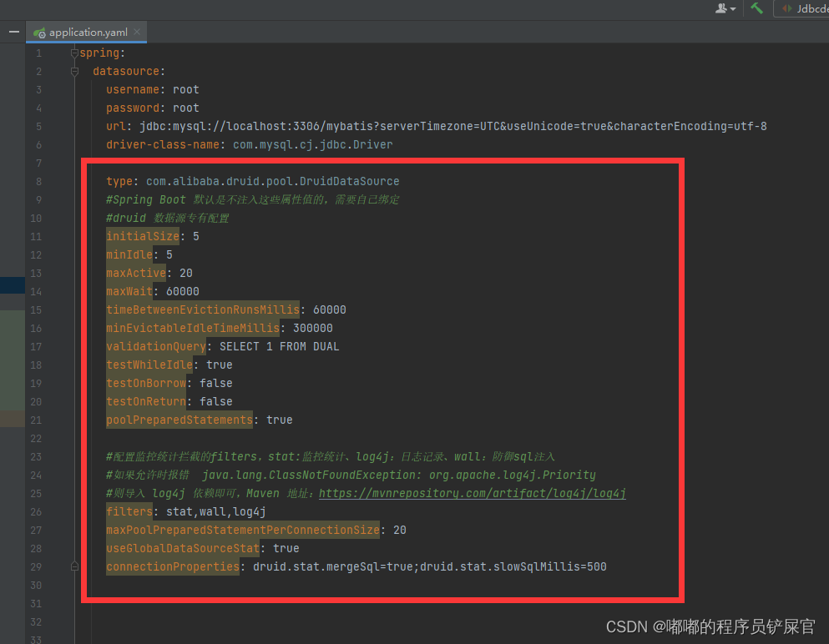Click the highlighted 'maxActive' key
Viewport: 829px width, 644px height.
click(x=136, y=273)
